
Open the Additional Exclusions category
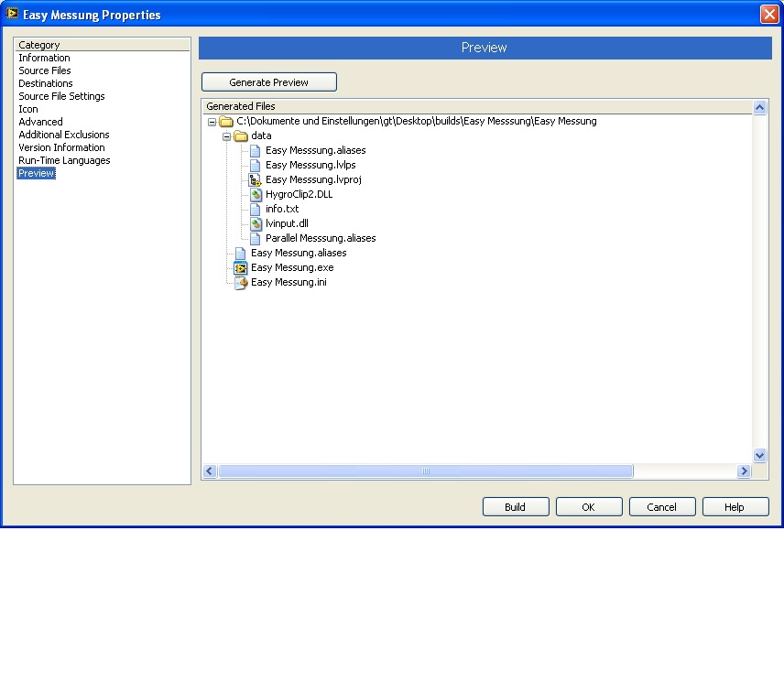63,135
